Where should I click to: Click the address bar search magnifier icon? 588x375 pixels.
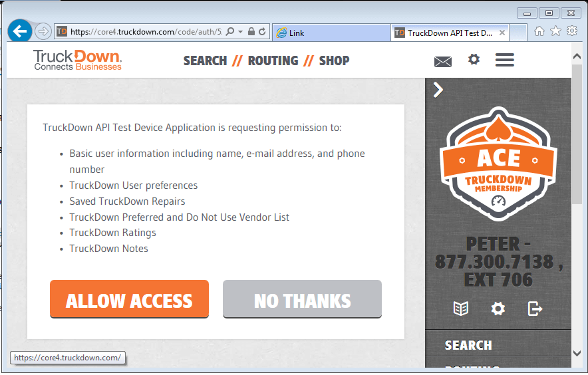tap(230, 31)
